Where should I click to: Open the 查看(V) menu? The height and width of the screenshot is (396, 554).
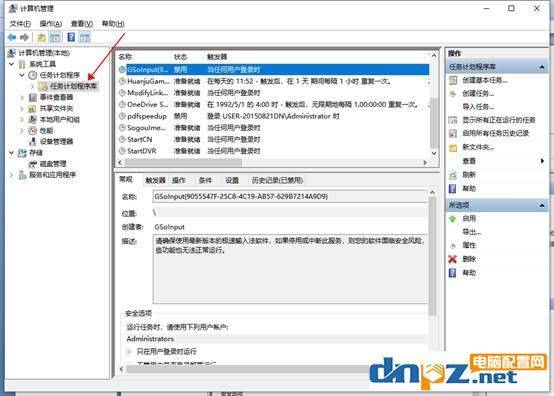(82, 24)
